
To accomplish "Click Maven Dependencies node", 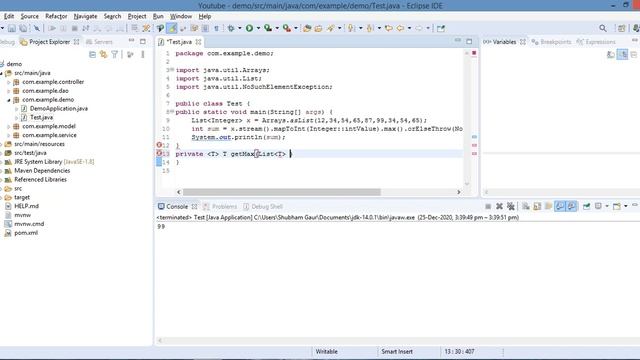I will (x=42, y=171).
